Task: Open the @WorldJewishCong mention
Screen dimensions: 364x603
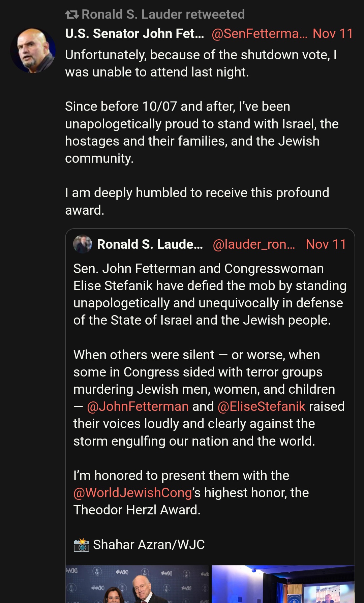Action: click(133, 493)
